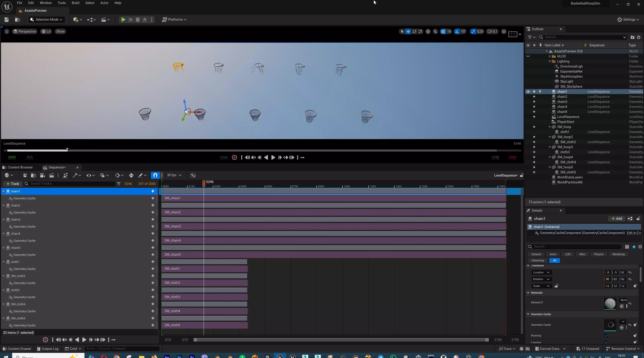
Task: Click the Track add button
Action: coord(13,184)
